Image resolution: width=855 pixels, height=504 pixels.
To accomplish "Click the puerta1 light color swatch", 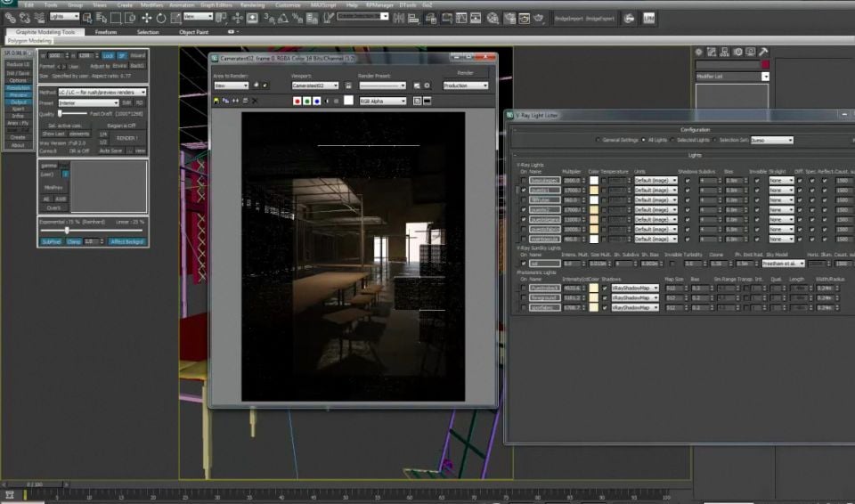I will (x=594, y=190).
